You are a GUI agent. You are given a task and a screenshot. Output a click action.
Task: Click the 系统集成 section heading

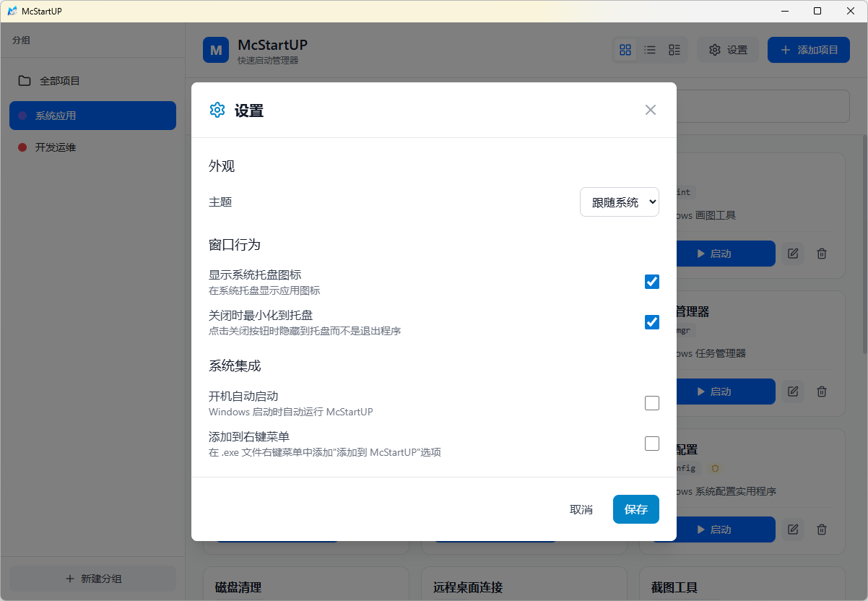pyautogui.click(x=235, y=366)
